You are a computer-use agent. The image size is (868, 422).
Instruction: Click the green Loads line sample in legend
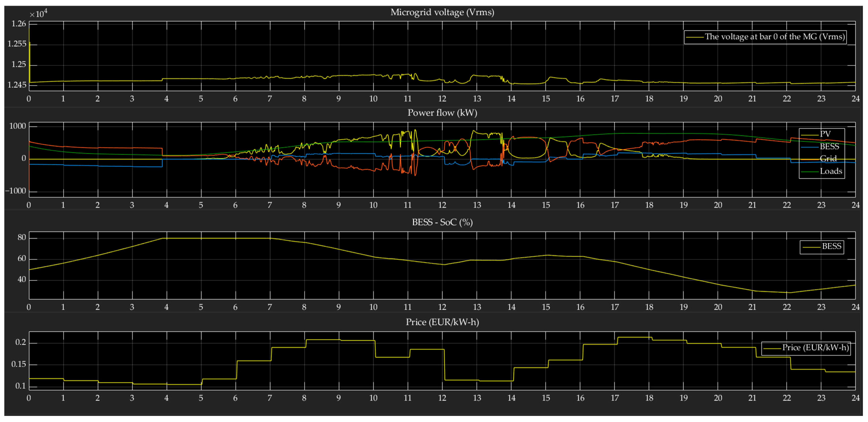pyautogui.click(x=809, y=172)
